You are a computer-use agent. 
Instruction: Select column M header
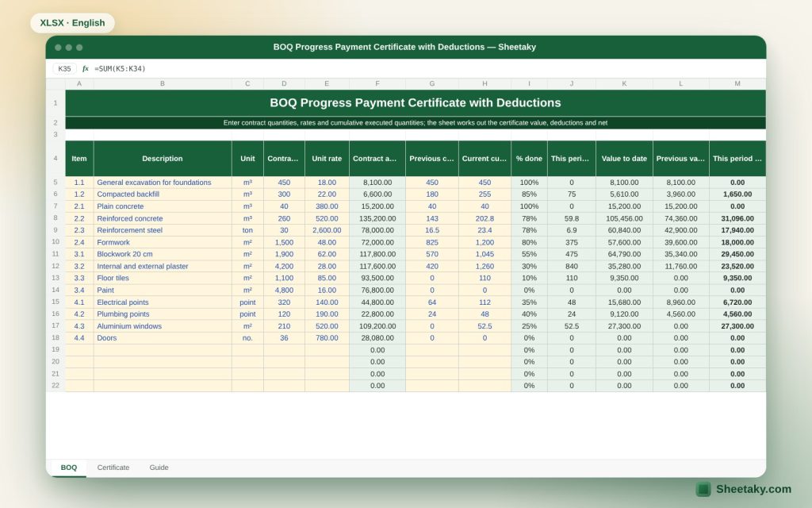[x=737, y=83]
